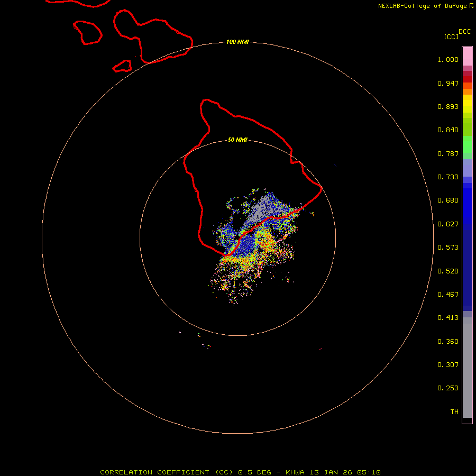Click the 0.627 color bar value
Screen dimensions: 476x476
point(448,224)
